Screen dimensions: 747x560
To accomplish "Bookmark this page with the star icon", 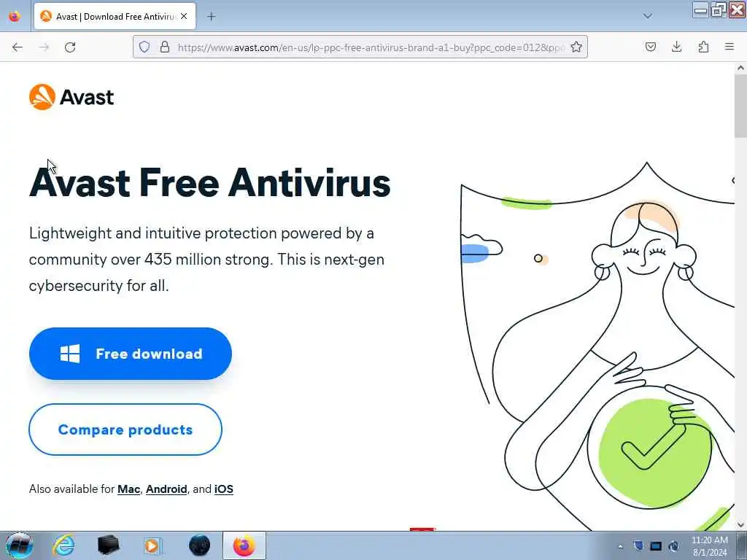I will 576,47.
